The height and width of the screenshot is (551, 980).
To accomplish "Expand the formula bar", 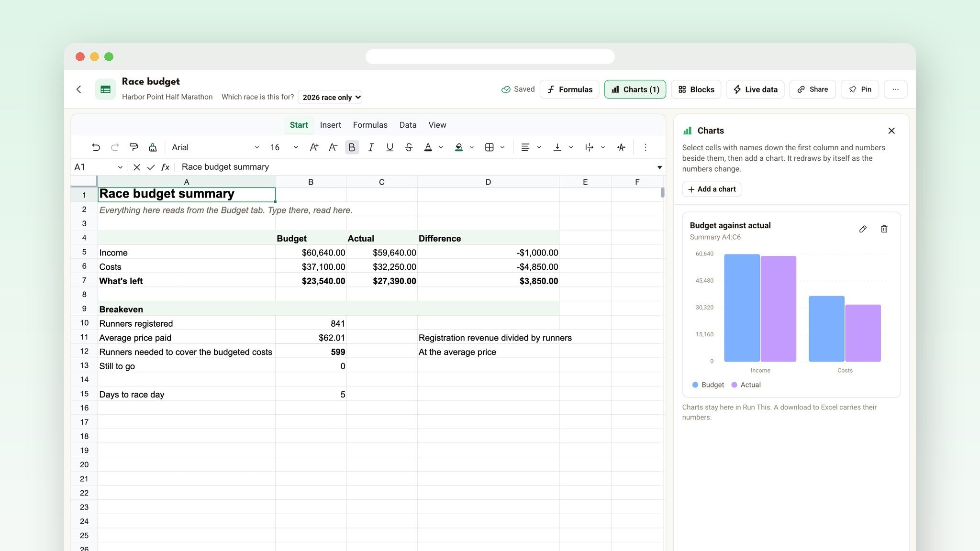I will coord(659,167).
